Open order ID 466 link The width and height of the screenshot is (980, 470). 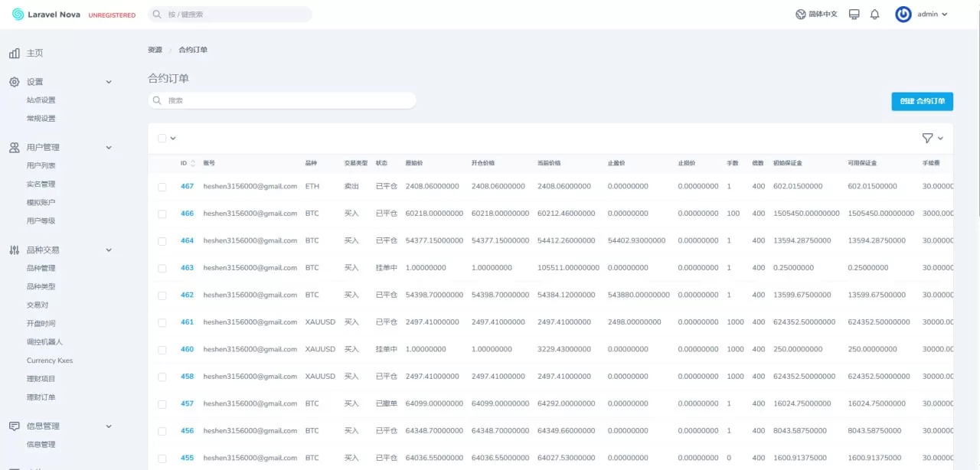[187, 214]
